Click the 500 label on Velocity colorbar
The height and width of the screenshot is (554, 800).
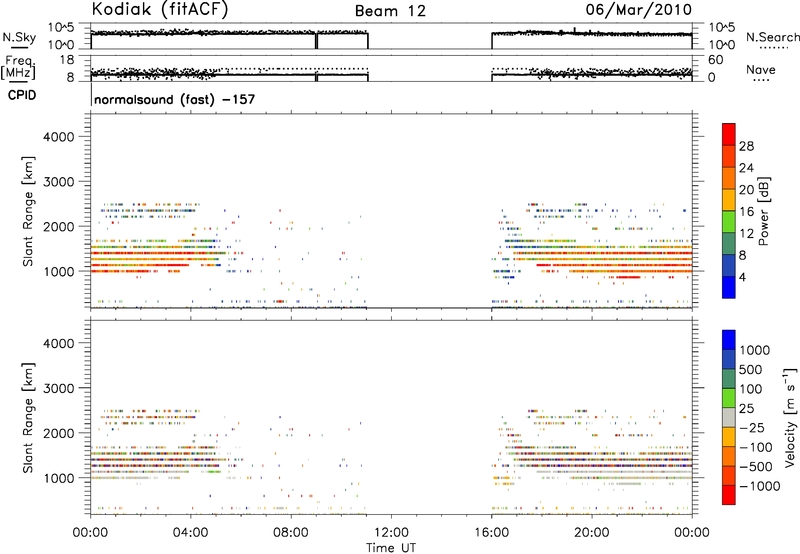click(751, 369)
